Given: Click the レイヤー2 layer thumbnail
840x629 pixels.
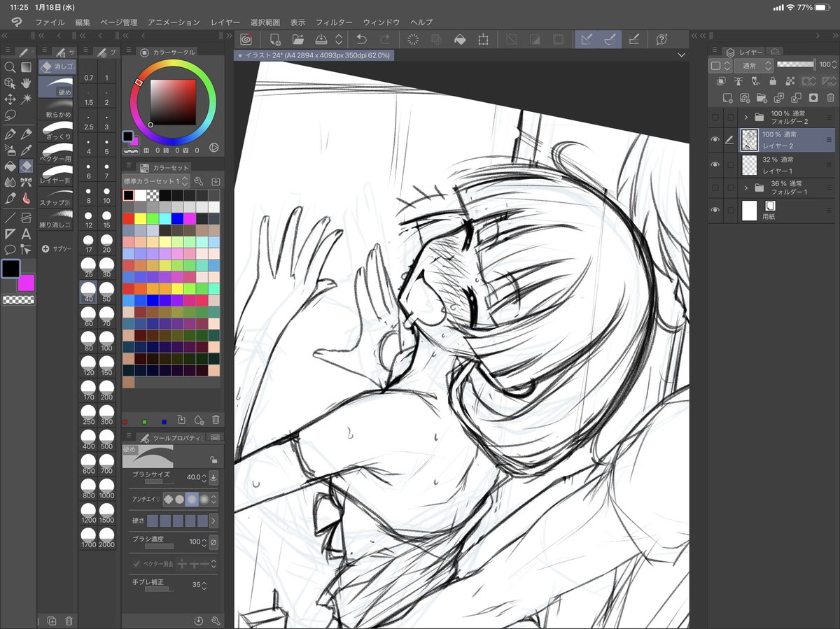Looking at the screenshot, I should click(x=749, y=139).
